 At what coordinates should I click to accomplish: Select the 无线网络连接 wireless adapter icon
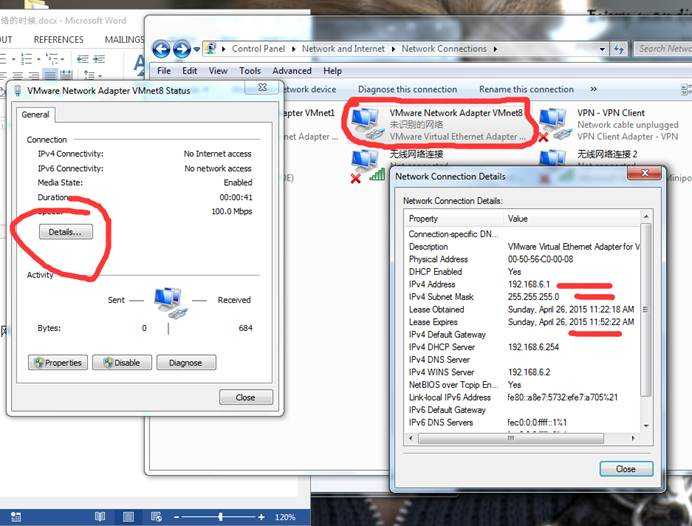coord(367,166)
